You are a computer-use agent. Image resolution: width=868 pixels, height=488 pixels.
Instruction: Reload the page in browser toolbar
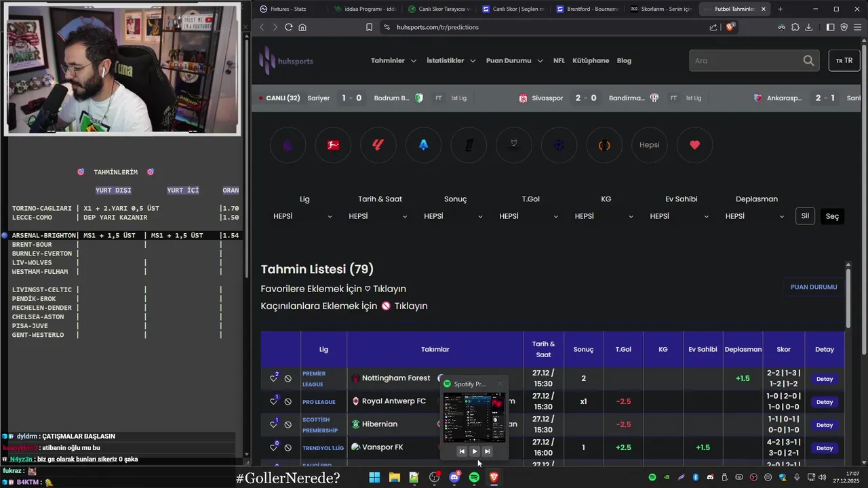(x=288, y=27)
